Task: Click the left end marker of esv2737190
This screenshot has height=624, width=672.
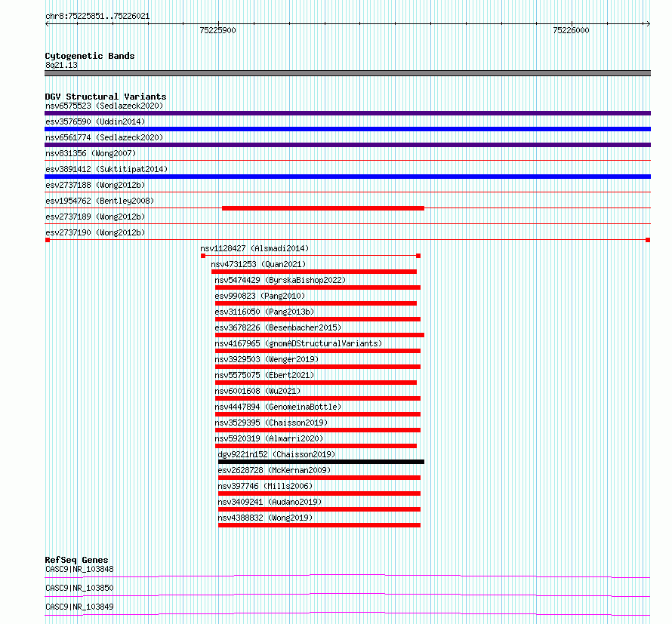Action: (48, 240)
